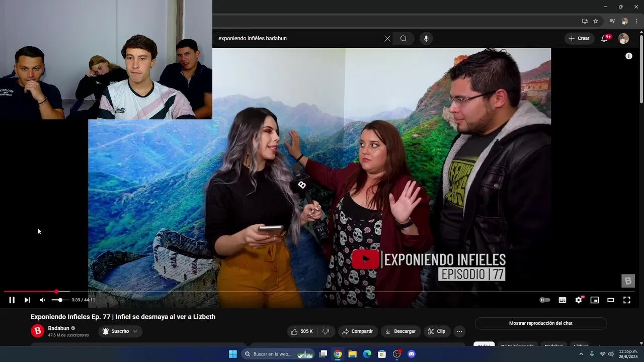Enter fullscreen mode

(627, 300)
